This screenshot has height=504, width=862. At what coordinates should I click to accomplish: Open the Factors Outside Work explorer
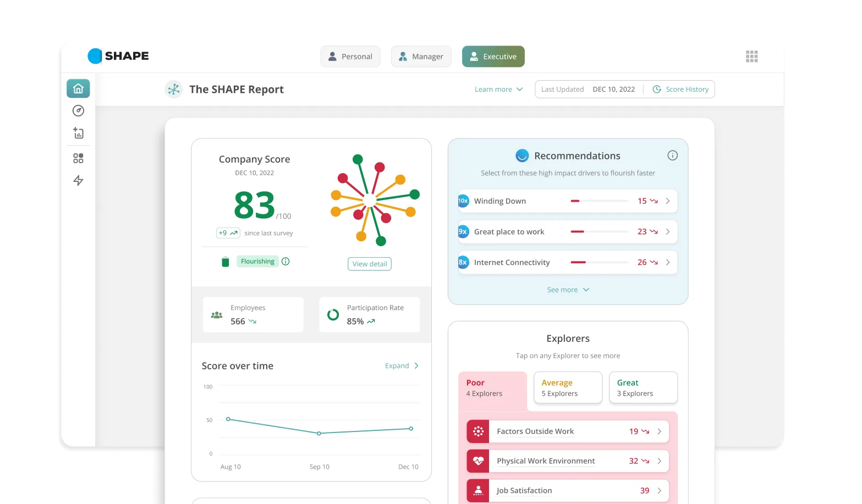(567, 431)
